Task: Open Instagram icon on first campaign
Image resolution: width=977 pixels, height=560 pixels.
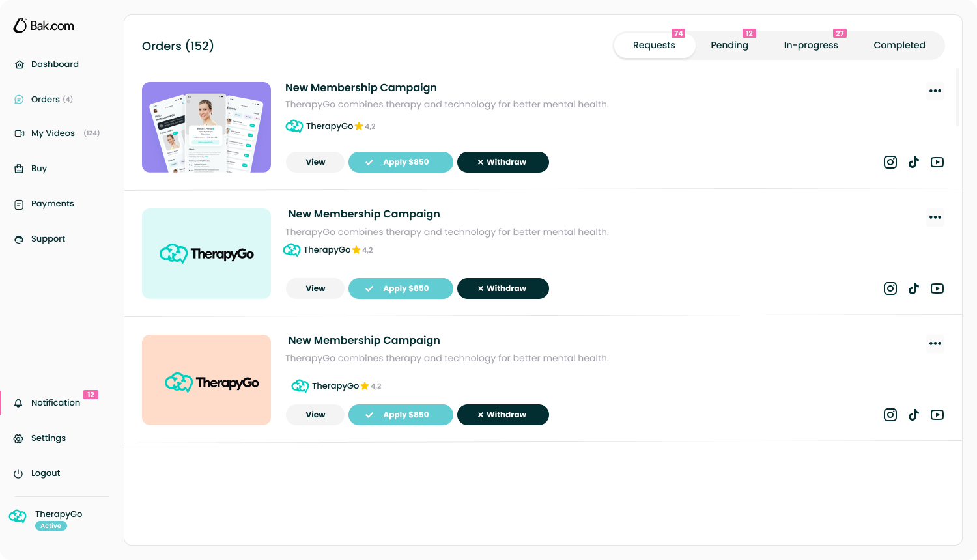Action: 890,162
